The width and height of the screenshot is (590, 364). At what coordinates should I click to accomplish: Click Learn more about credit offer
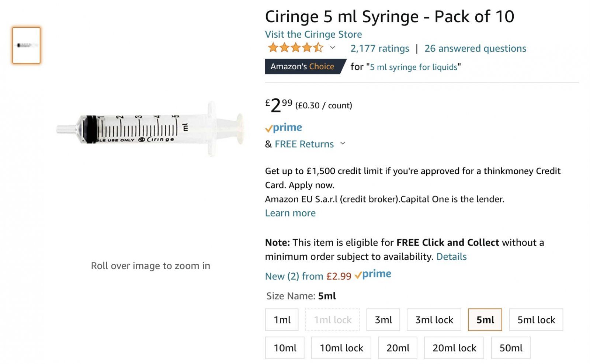coord(290,213)
